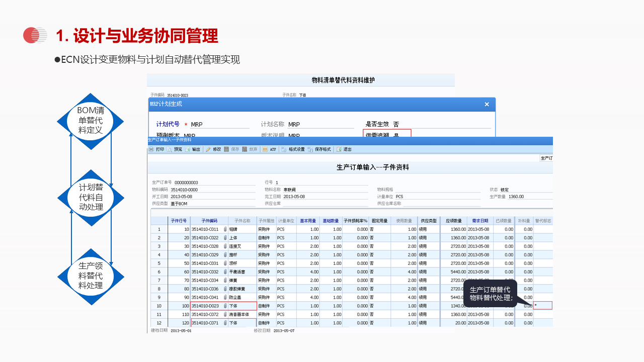Image resolution: width=644 pixels, height=362 pixels.
Task: Click the 开工日期 field 2013-05-08
Action: [213, 197]
